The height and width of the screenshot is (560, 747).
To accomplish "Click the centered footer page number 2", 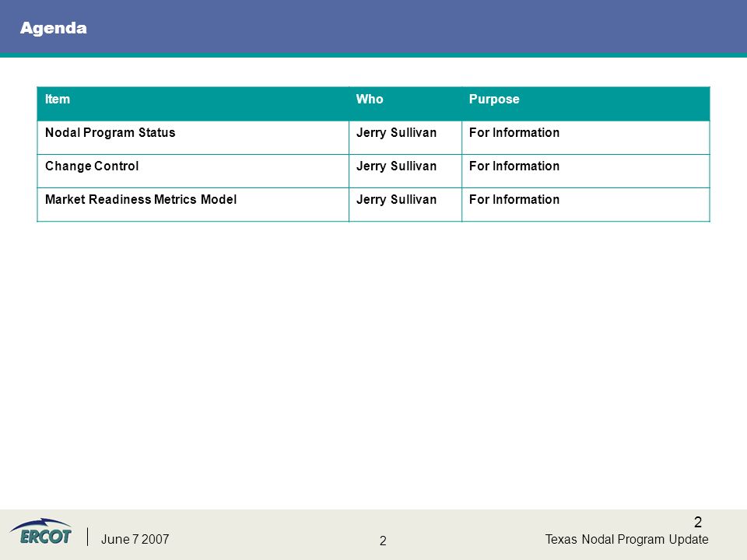I will point(383,541).
